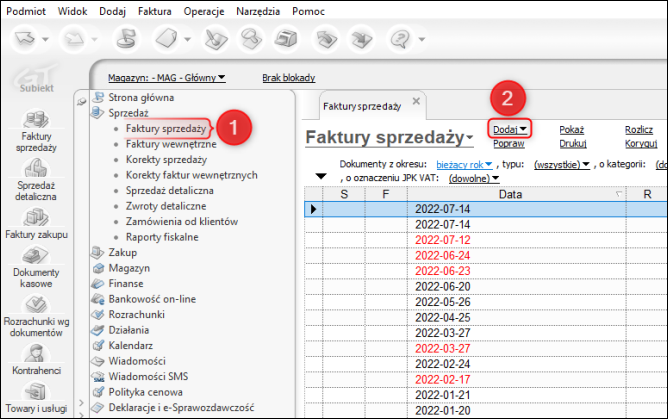Click the Rozlicz link
668x419 pixels.
[x=639, y=130]
